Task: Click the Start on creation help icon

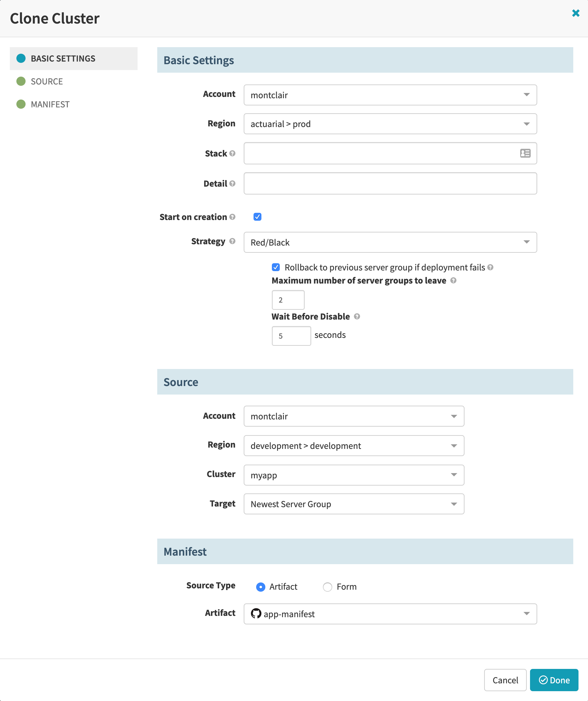Action: 232,217
